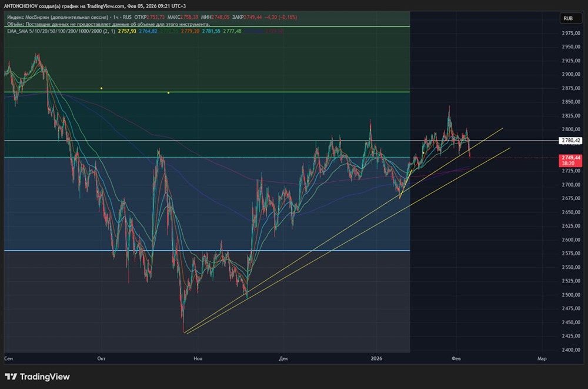Click the blue EMA value 2764,82
The image size is (588, 389).
coord(148,31)
